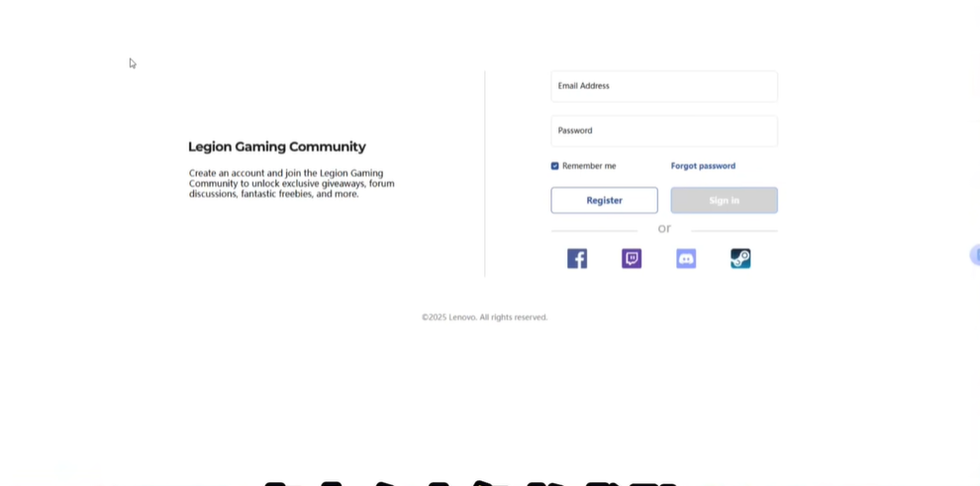
Task: Open the Forgot password link
Action: pyautogui.click(x=703, y=165)
